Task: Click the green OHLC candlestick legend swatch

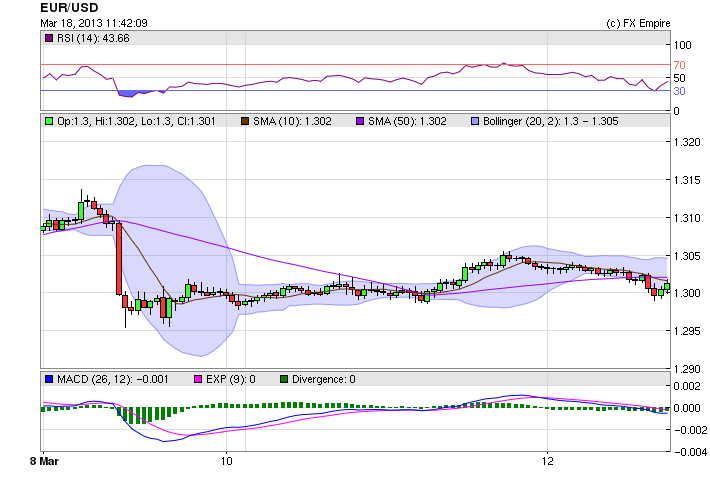Action: [x=49, y=121]
